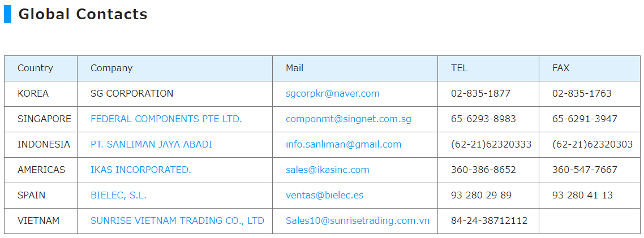The height and width of the screenshot is (238, 644).
Task: Click Sales10@sunrisetrading.com.vn email link
Action: [357, 220]
